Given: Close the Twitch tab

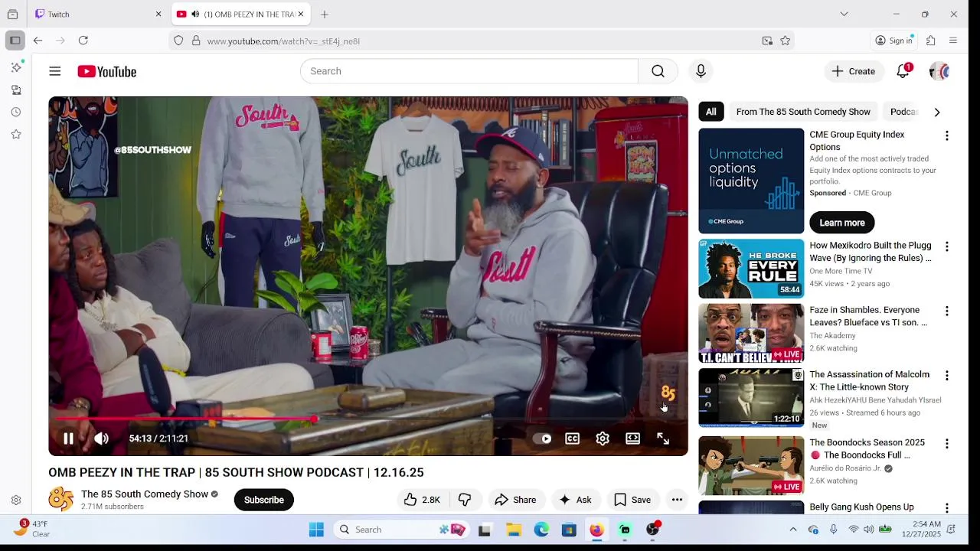Looking at the screenshot, I should pos(158,14).
